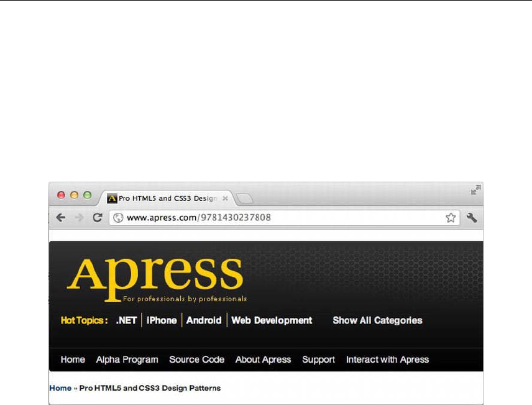532x405 pixels.
Task: Click the green zoom window button
Action: coord(88,195)
